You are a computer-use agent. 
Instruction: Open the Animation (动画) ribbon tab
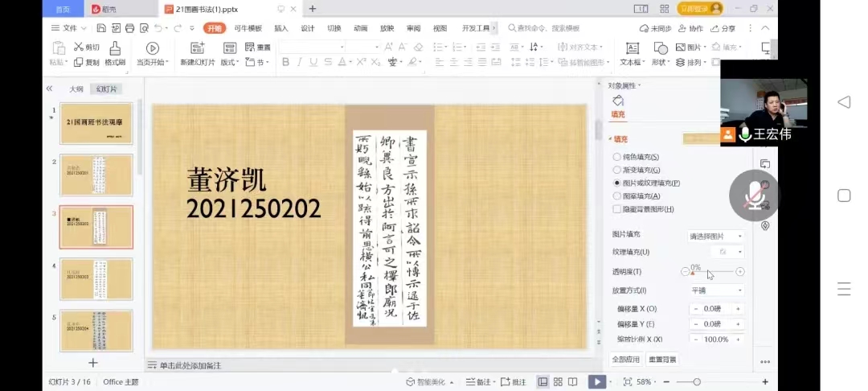coord(361,28)
